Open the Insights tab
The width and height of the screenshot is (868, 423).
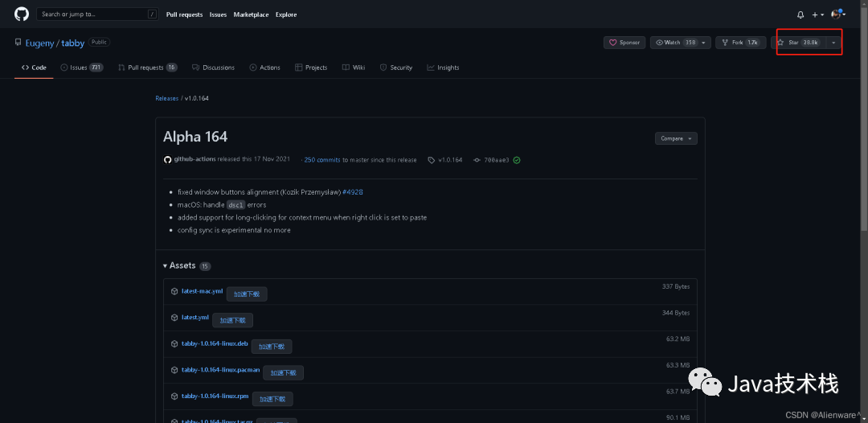pos(443,68)
